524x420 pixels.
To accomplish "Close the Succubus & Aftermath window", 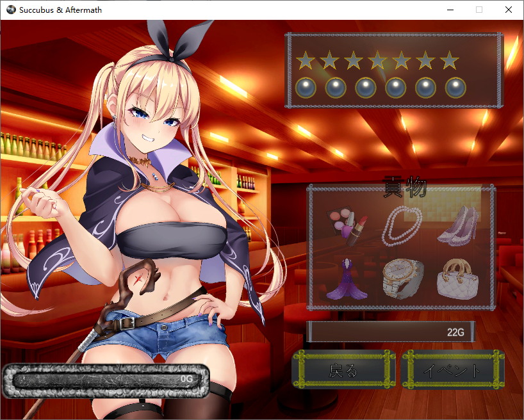I will 508,10.
